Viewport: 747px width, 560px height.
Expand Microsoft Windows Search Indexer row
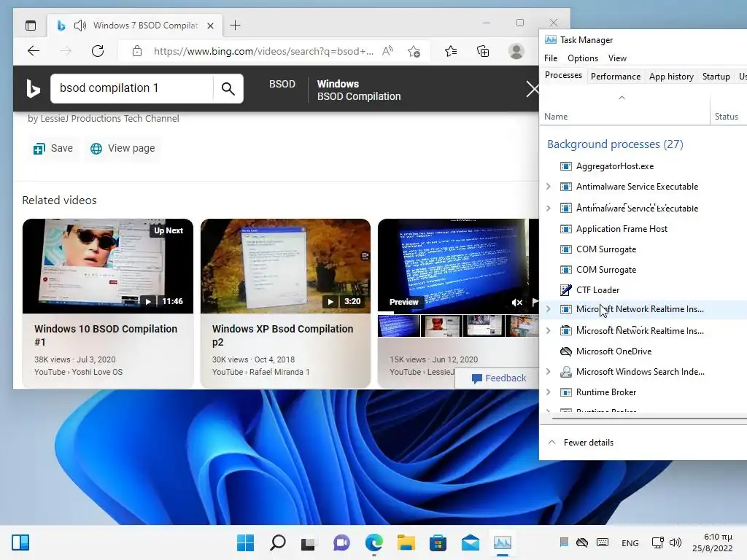549,371
